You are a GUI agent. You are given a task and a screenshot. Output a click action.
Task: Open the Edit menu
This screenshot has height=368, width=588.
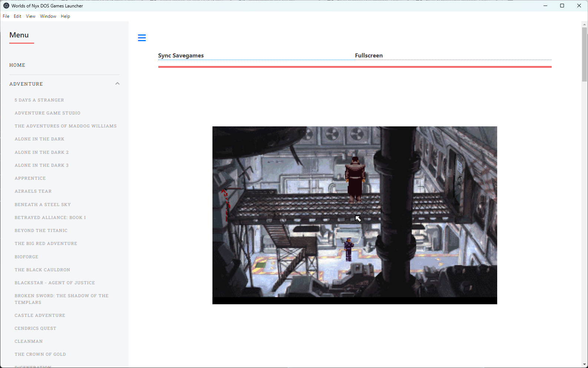click(17, 16)
